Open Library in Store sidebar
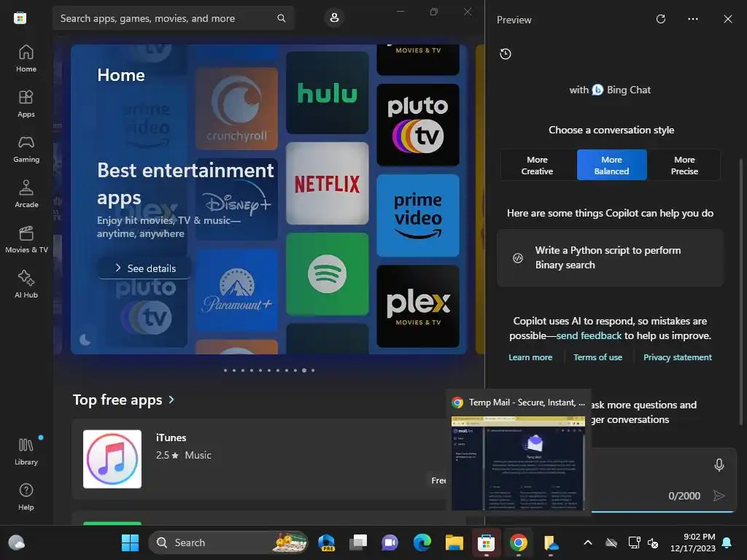 (26, 451)
